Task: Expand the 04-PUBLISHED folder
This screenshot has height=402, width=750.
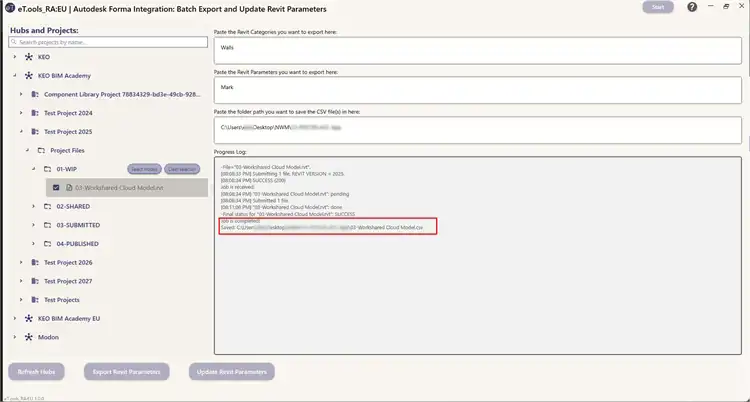Action: pos(33,244)
